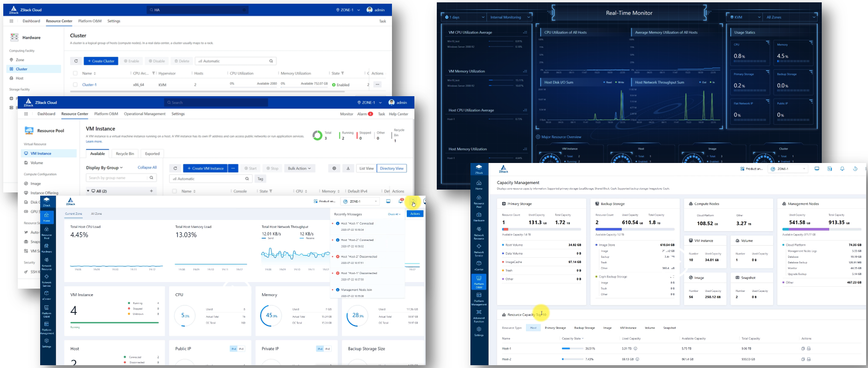Click the Search by group name field

pos(118,178)
